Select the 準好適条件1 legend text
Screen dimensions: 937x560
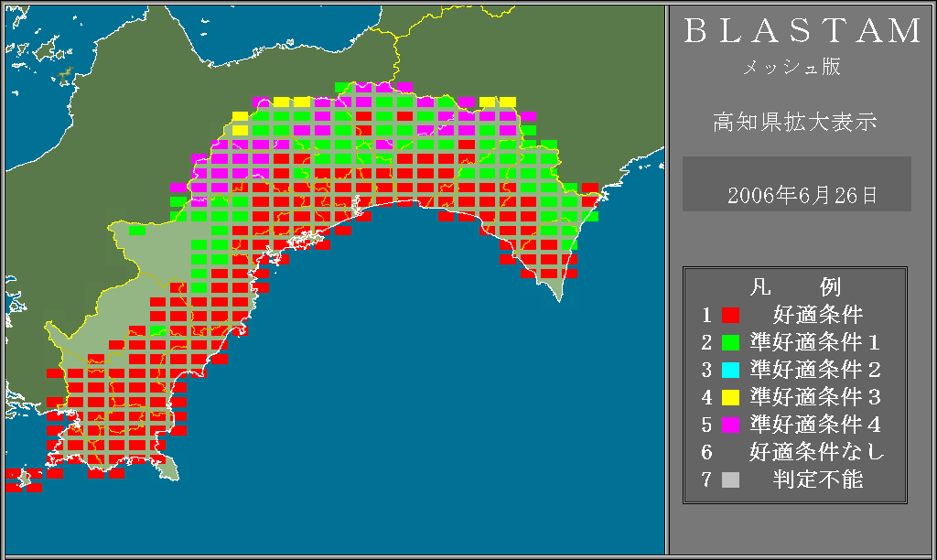815,343
